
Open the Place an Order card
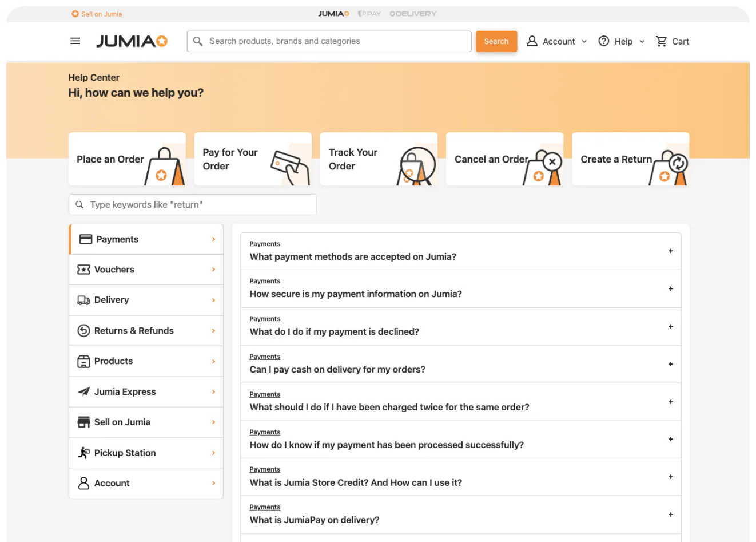[127, 159]
